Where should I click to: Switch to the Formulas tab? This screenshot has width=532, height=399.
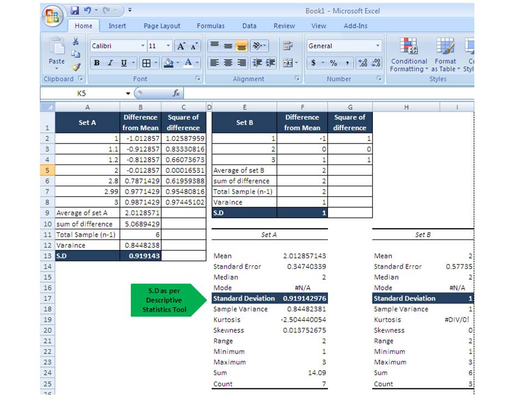click(211, 25)
